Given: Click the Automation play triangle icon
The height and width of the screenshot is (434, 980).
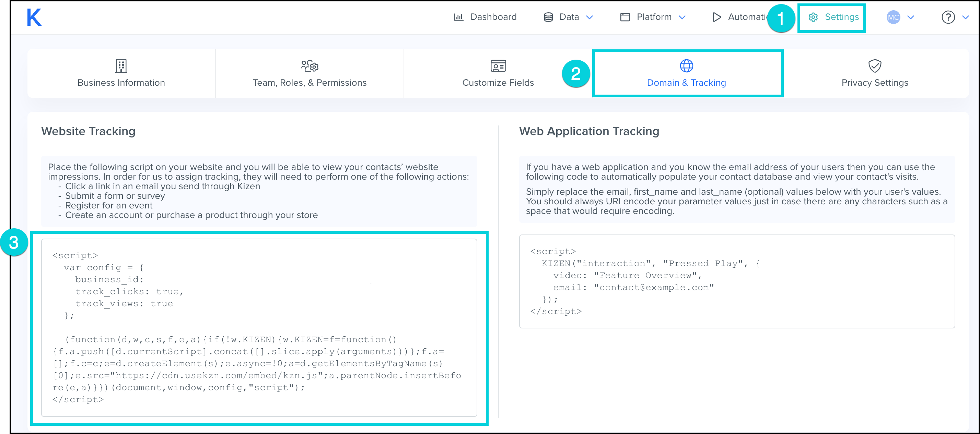Looking at the screenshot, I should click(x=716, y=17).
